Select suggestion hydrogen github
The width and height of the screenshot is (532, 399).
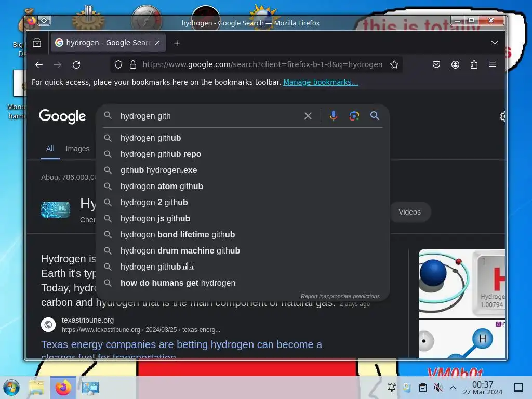point(243,138)
